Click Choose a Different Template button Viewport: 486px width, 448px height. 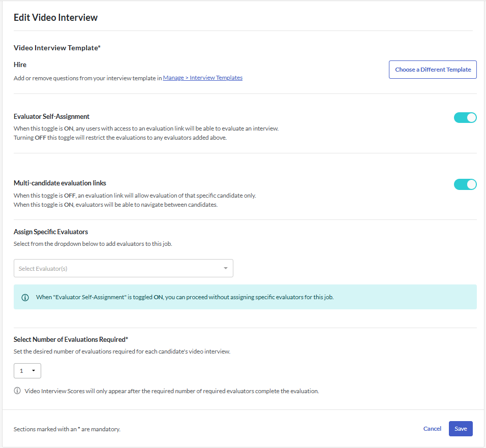[433, 70]
